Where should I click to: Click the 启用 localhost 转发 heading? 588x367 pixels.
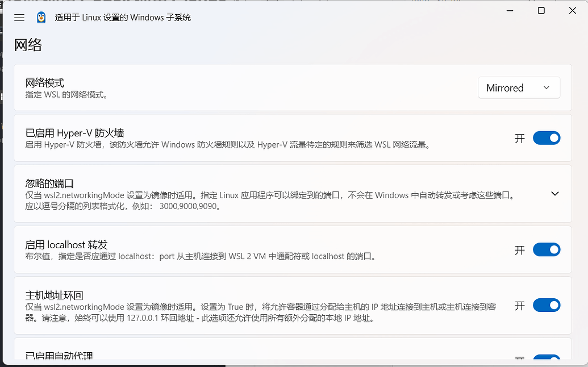pos(66,245)
